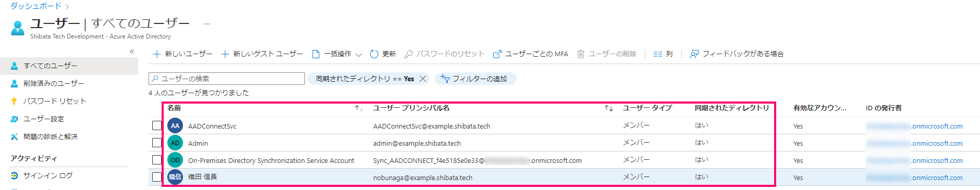Viewport: 980px width, 190px height.
Task: Click フィルターの追加 button
Action: coord(475,79)
